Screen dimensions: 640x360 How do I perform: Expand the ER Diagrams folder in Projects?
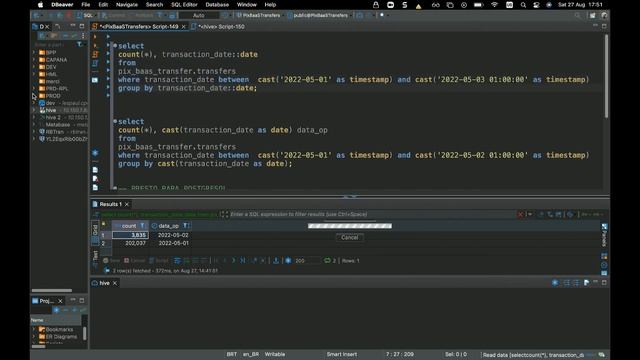pos(34,337)
